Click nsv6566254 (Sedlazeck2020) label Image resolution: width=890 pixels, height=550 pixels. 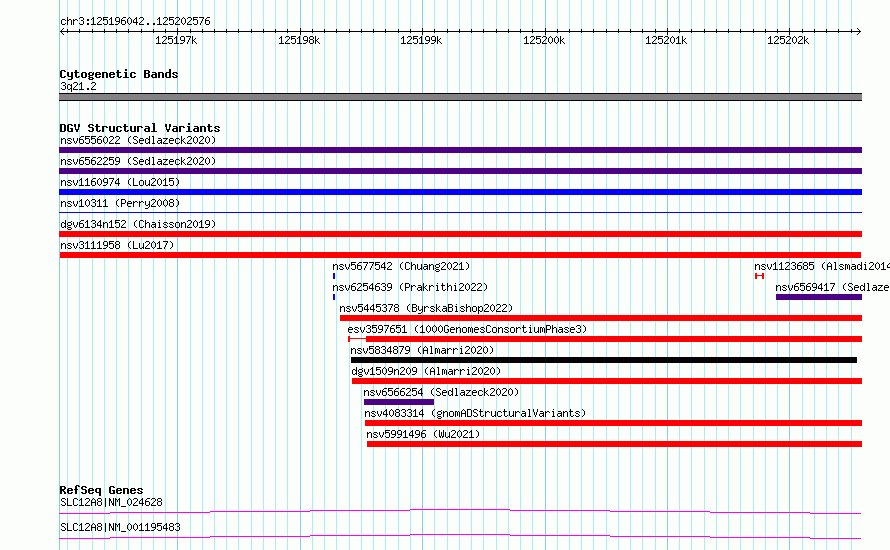441,392
